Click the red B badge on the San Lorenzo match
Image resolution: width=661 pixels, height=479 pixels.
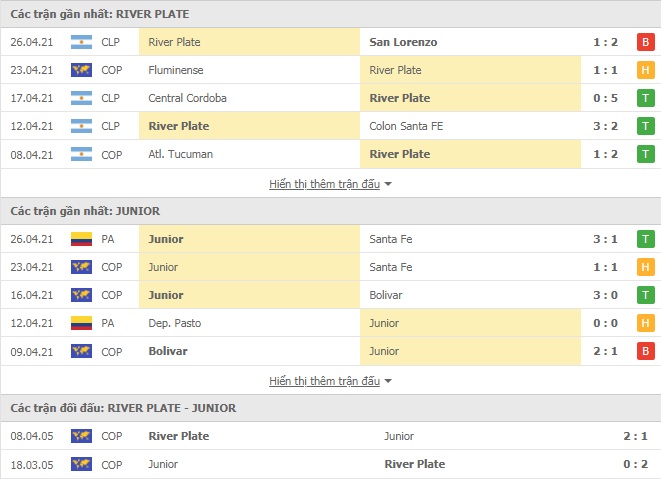coord(645,42)
